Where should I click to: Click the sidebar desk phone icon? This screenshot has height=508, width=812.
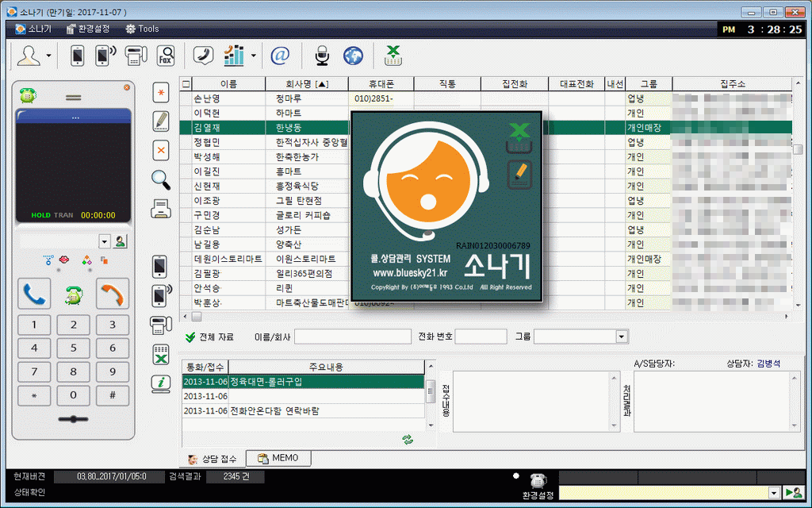161,325
